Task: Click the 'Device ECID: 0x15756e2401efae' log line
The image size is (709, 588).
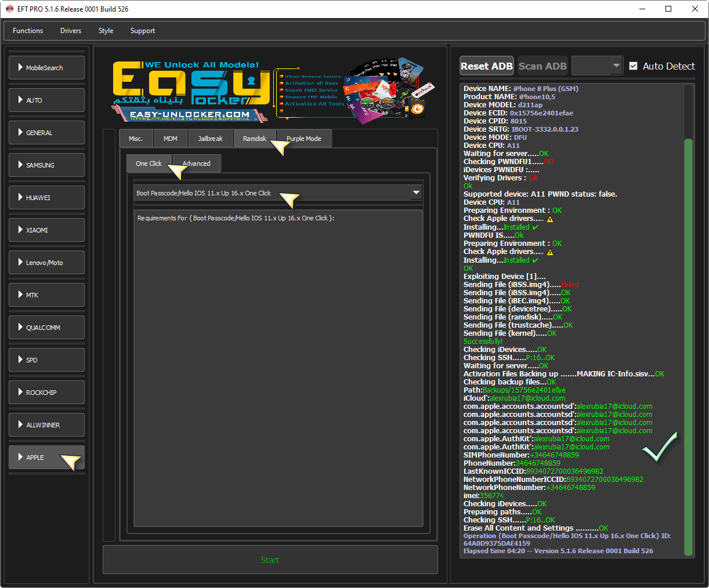Action: click(518, 113)
